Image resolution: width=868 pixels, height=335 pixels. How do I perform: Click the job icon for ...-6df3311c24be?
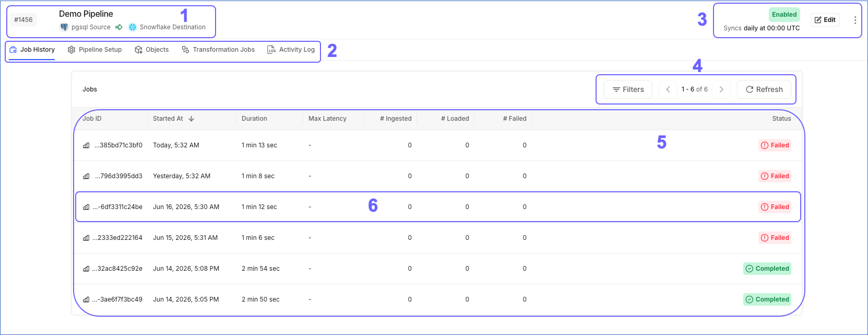click(x=86, y=207)
